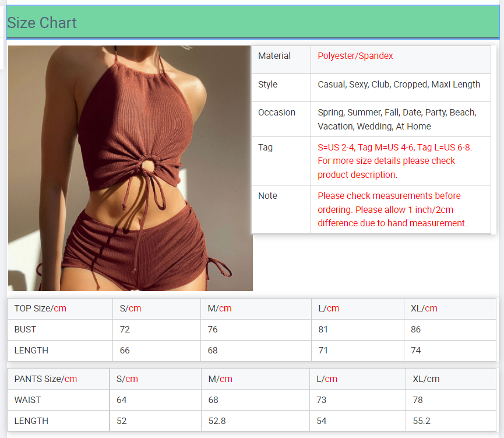504x438 pixels.
Task: Select waist value 64 for size S
Action: pyautogui.click(x=122, y=400)
